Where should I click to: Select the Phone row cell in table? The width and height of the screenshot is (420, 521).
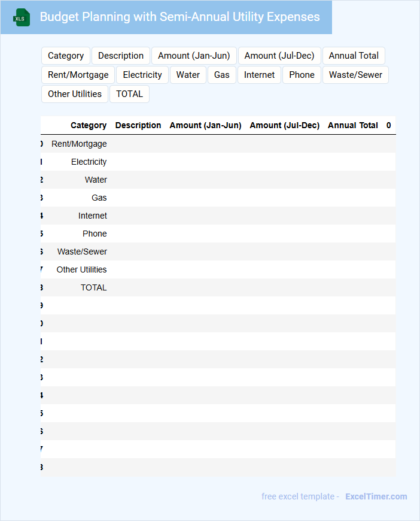95,234
